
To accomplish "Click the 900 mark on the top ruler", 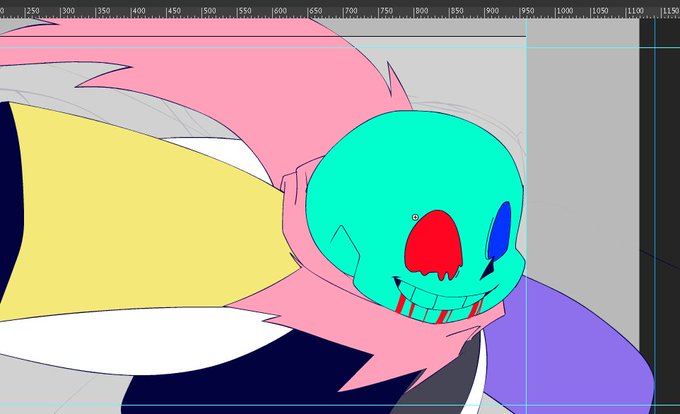I will [x=492, y=11].
